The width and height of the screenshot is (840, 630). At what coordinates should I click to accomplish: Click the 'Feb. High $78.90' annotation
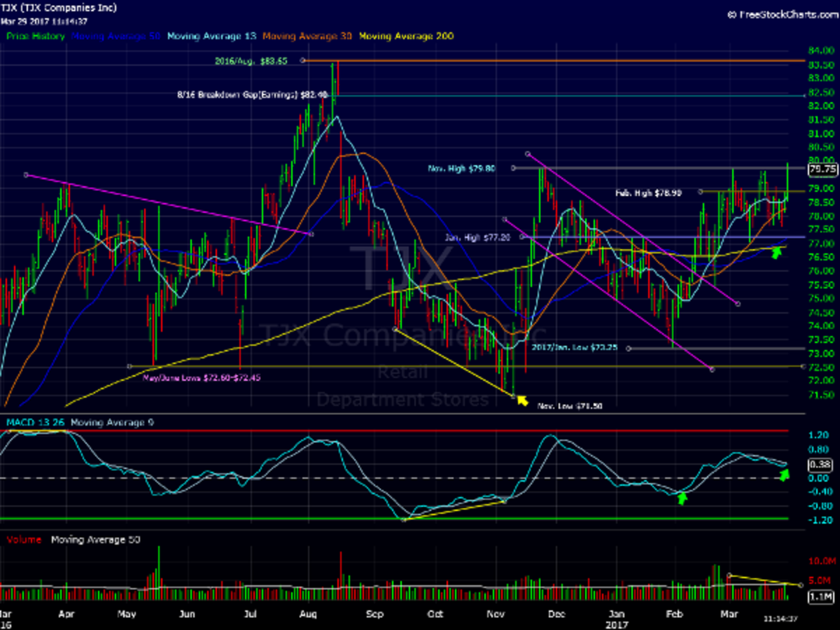coord(649,192)
